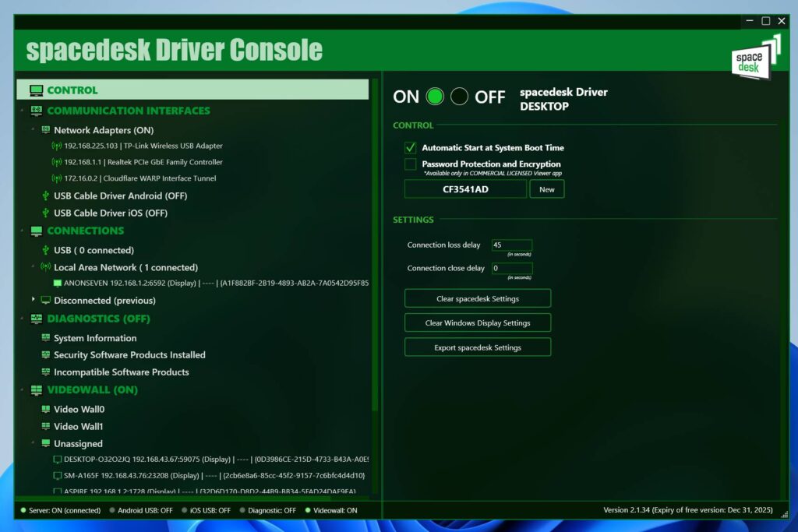This screenshot has height=532, width=798.
Task: Click the ANONSEVEN display icon
Action: 58,284
